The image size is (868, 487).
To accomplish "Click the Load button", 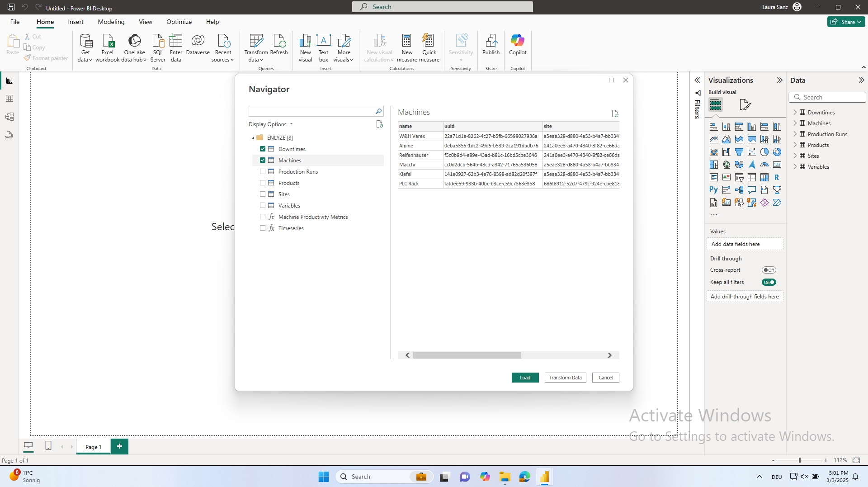I will tap(525, 378).
